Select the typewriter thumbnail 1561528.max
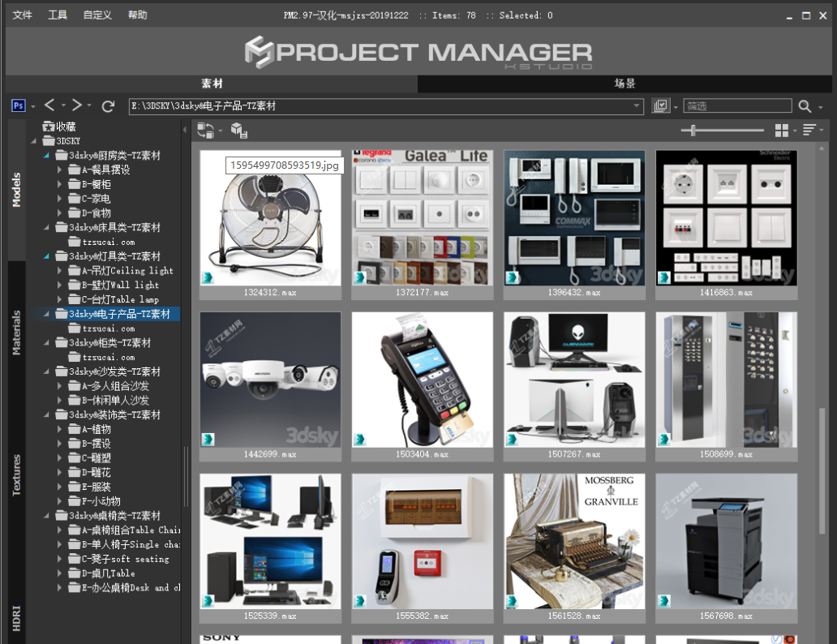This screenshot has width=837, height=644. [574, 542]
